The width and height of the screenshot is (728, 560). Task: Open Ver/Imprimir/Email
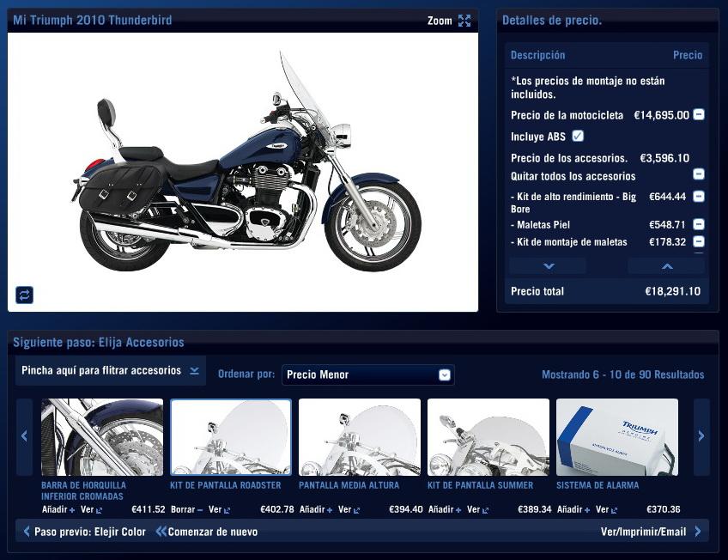(651, 532)
